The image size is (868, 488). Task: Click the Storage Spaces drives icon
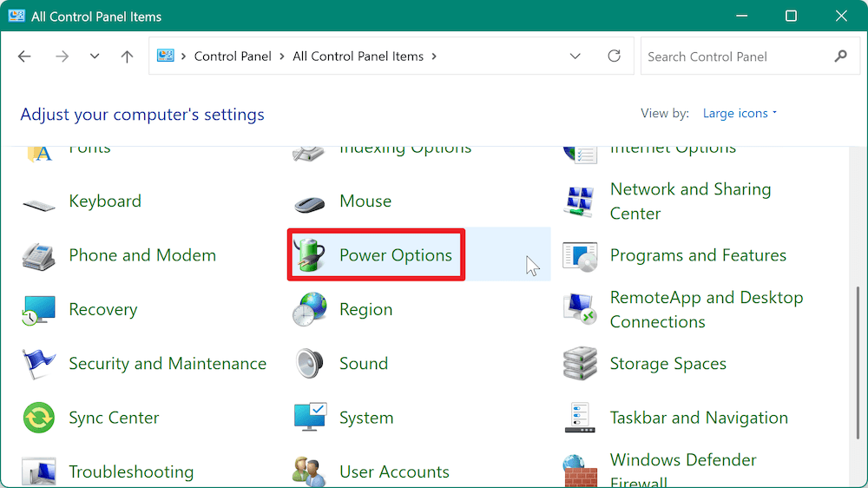pos(580,363)
